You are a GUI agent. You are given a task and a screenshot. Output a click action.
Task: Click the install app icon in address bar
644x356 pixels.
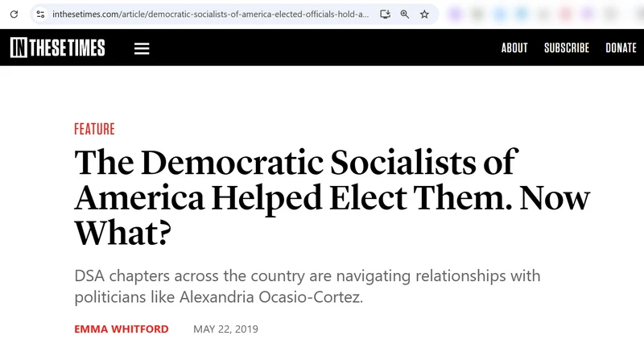(x=386, y=14)
